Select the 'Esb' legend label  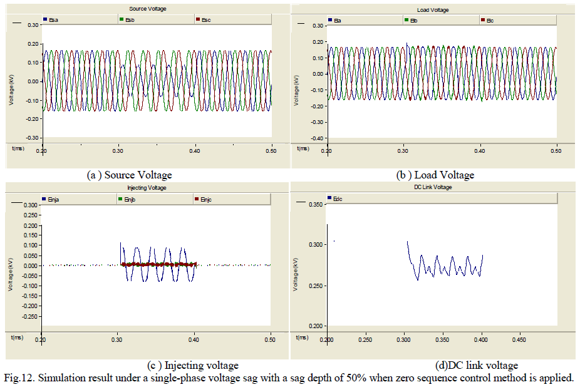click(130, 20)
